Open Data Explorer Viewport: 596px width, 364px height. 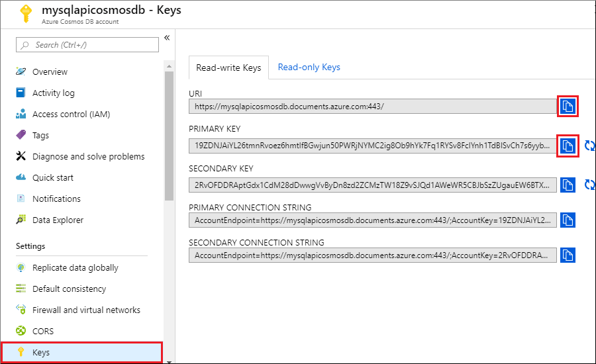click(58, 220)
